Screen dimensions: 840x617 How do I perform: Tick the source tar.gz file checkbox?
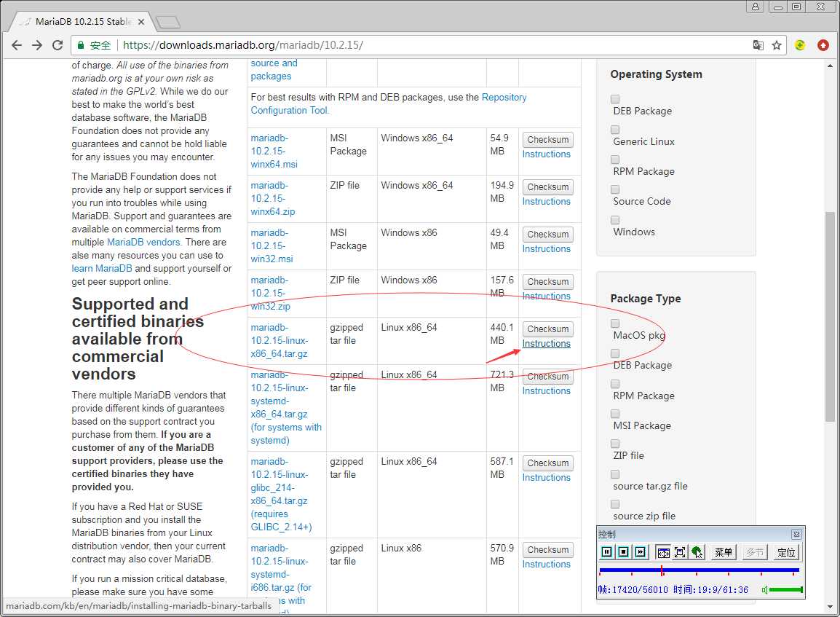pos(615,474)
